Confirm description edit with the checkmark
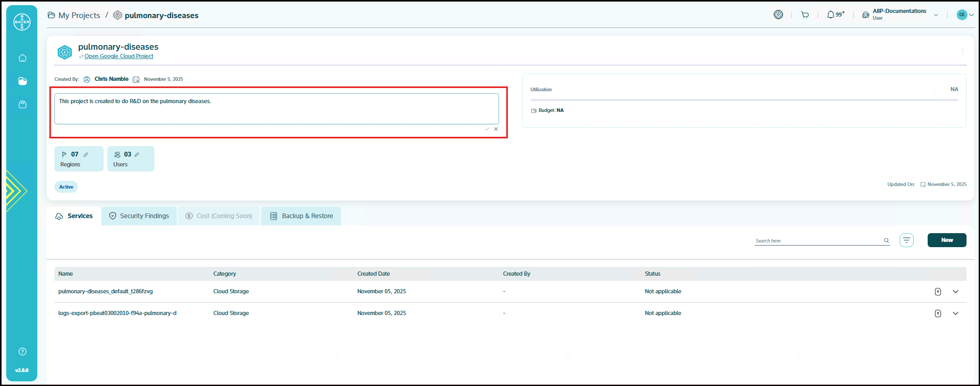980x386 pixels. click(487, 129)
